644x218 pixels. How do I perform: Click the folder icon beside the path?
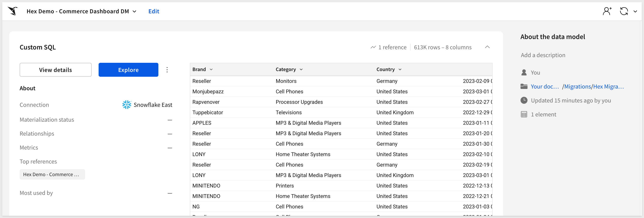point(524,86)
